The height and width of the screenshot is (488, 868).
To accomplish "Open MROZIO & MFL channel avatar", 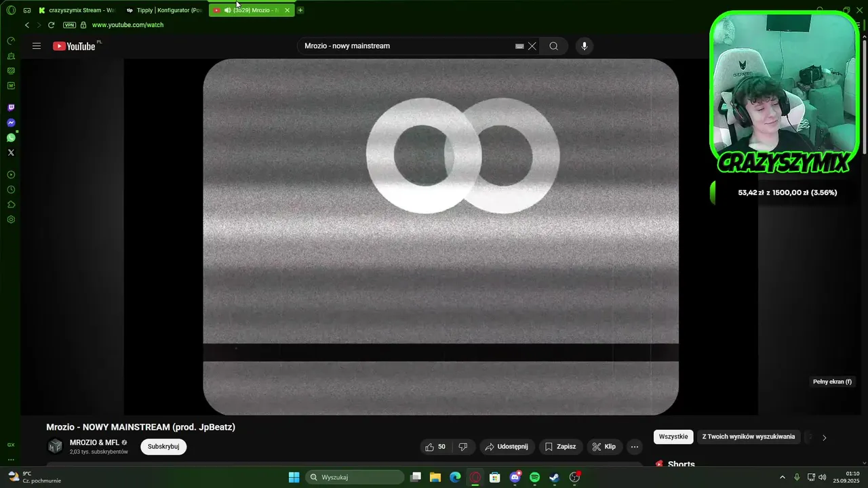I will (55, 446).
